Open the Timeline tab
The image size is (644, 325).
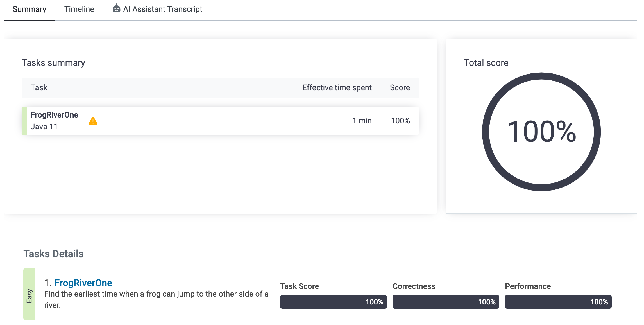[x=79, y=9]
